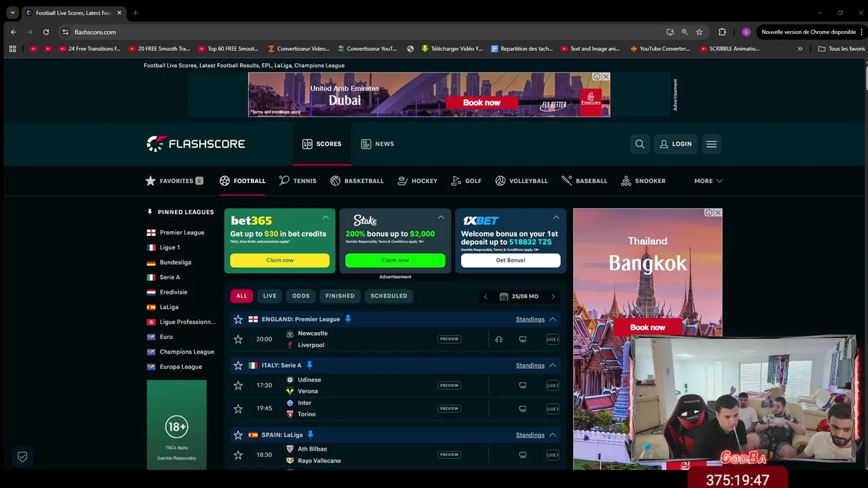
Task: Go to next day arrow
Action: tap(553, 296)
